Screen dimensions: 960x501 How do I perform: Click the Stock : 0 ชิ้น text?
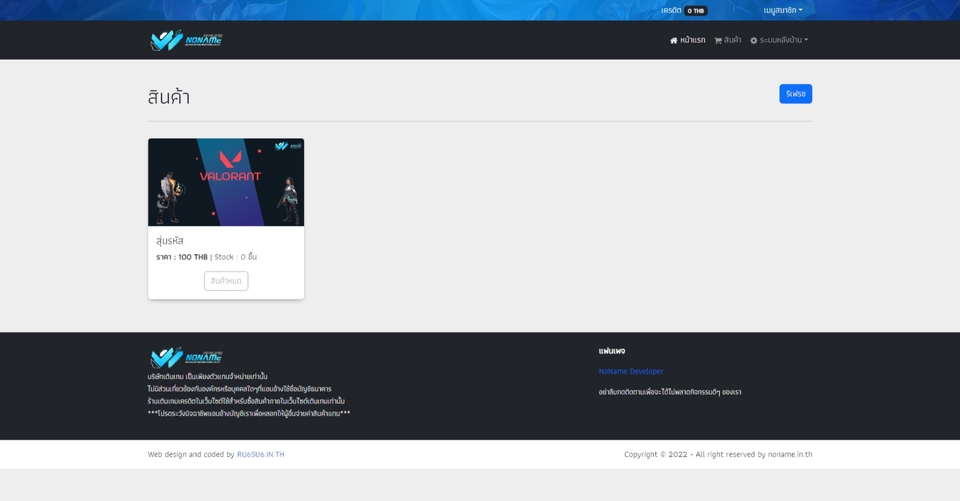(236, 257)
